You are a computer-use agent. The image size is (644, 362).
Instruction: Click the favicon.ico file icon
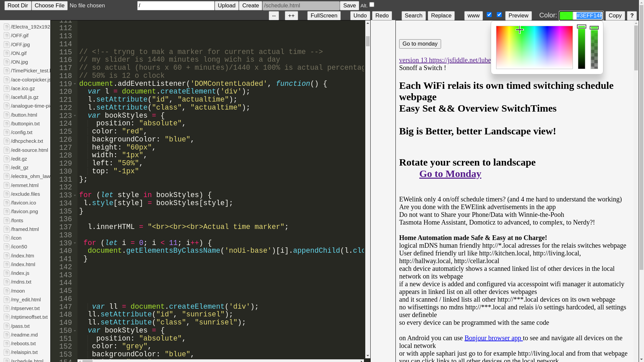(6, 203)
